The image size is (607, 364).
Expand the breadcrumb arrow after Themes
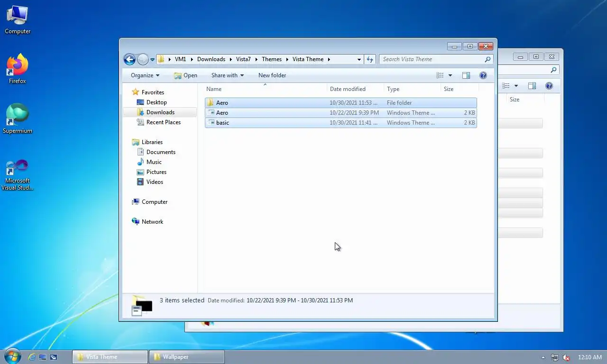click(x=287, y=59)
